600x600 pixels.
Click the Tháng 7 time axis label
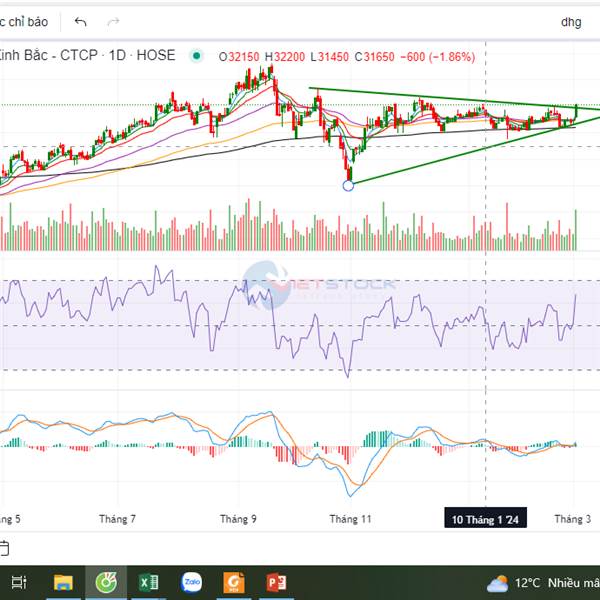coord(117,519)
